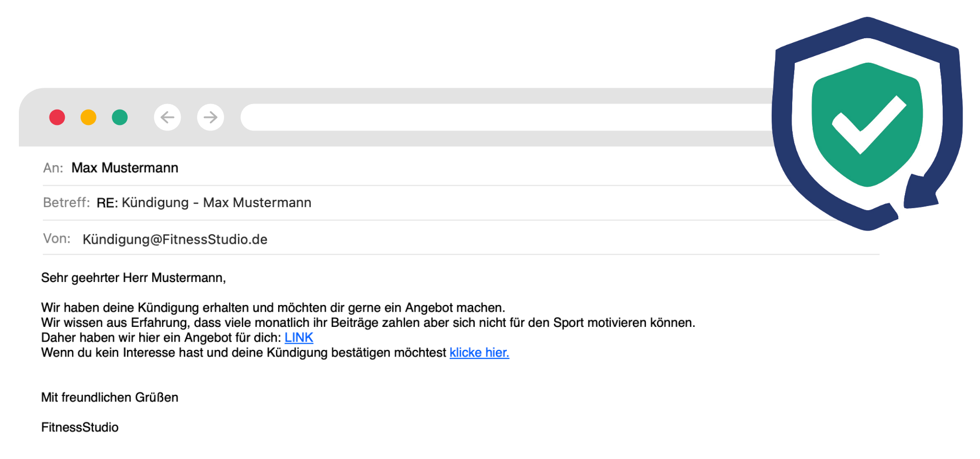
Task: Focus the empty address bar
Action: coord(505,117)
